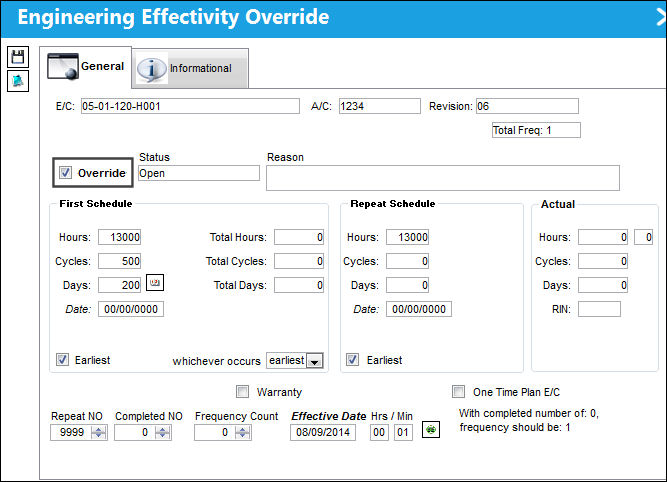Click the effective minutes field 01

pos(403,433)
